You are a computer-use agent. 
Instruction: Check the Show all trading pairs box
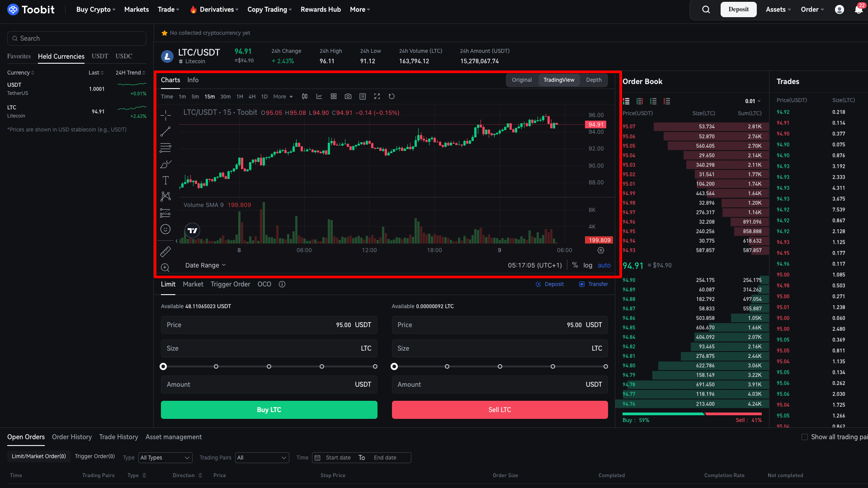click(x=805, y=437)
